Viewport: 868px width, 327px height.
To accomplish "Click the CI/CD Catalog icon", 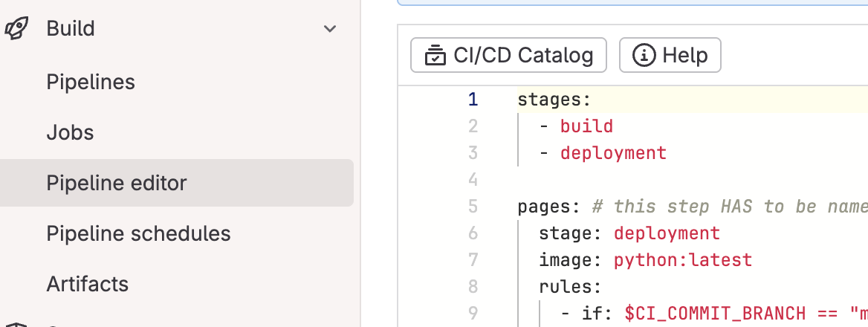I will point(435,55).
